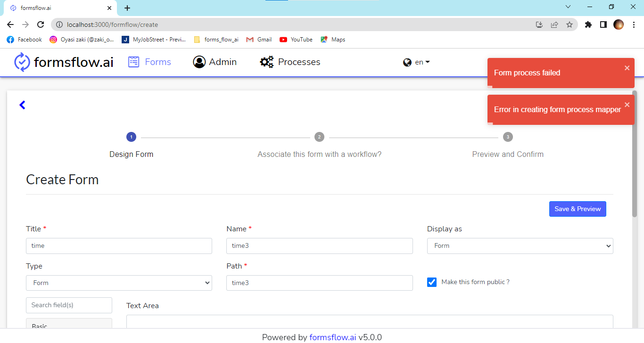Click the Admin avatar icon

[199, 62]
